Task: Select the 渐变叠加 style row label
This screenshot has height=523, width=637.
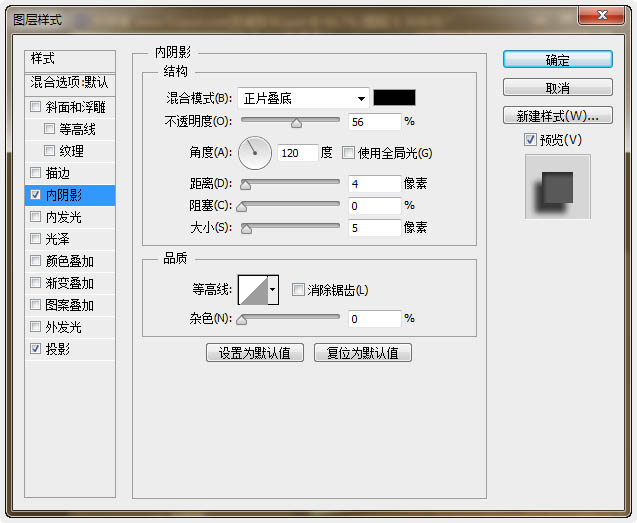Action: 69,283
